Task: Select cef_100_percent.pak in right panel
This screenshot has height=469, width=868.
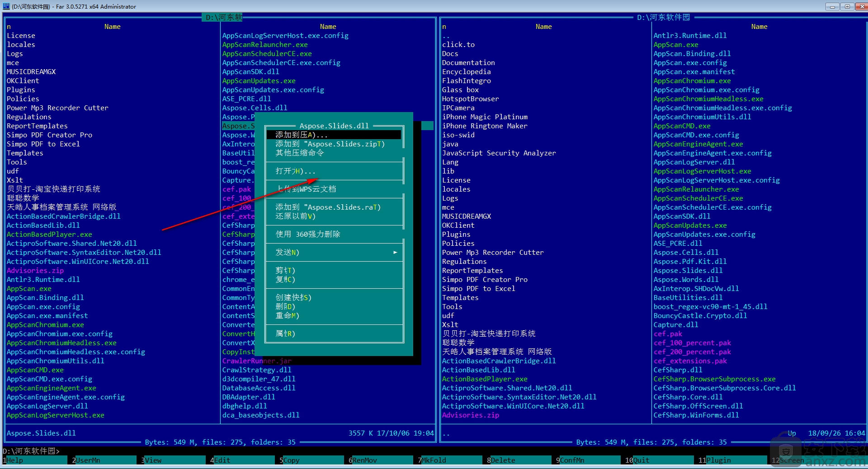Action: coord(692,342)
